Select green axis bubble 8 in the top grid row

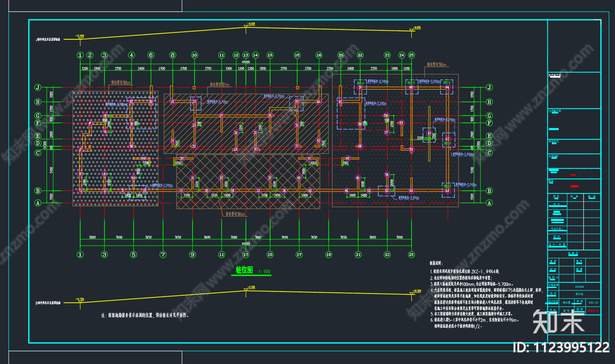click(x=172, y=55)
